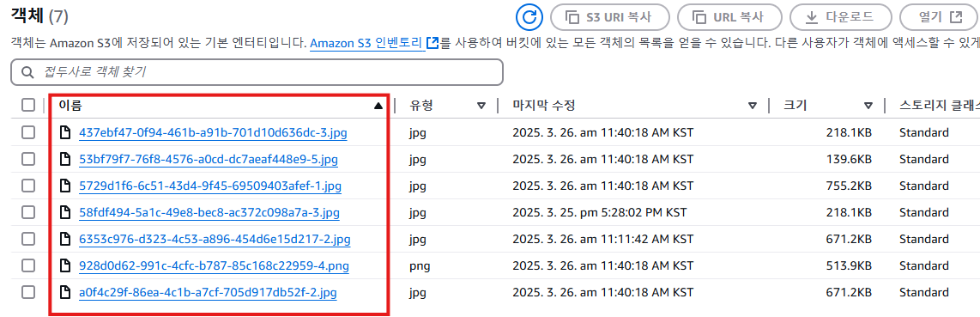Click the 객체 (7) heading

[39, 15]
